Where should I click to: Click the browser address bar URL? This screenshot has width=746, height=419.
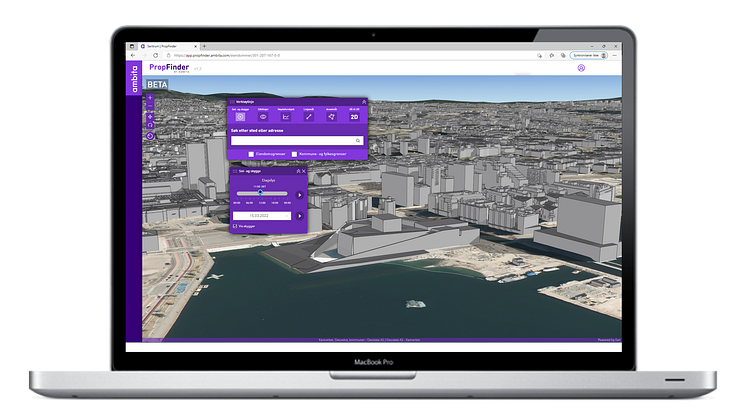[227, 56]
